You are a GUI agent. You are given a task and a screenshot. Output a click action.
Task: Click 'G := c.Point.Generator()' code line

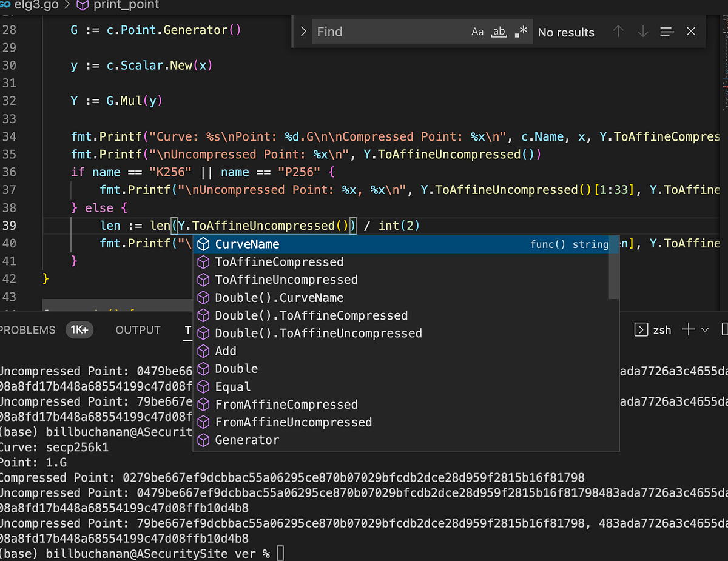(156, 29)
